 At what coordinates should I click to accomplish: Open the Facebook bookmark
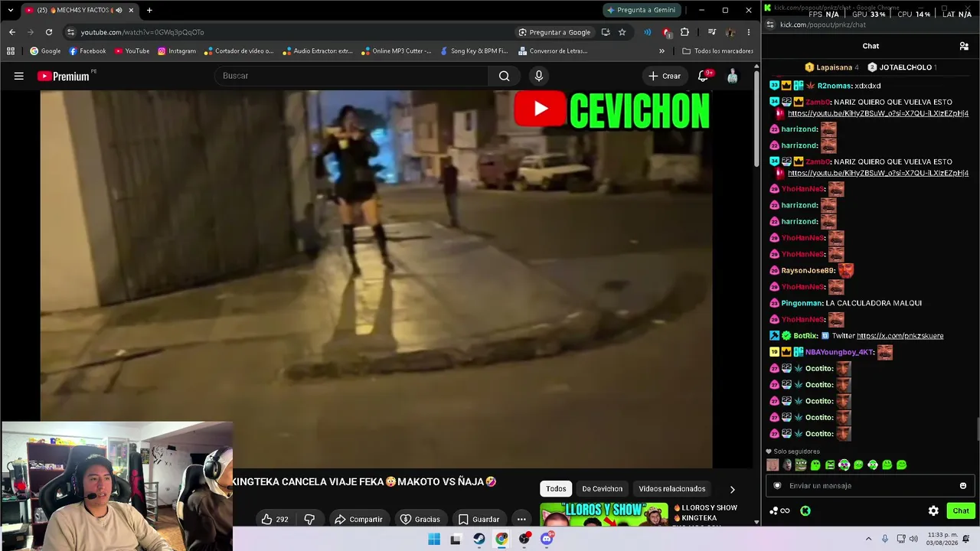[87, 51]
